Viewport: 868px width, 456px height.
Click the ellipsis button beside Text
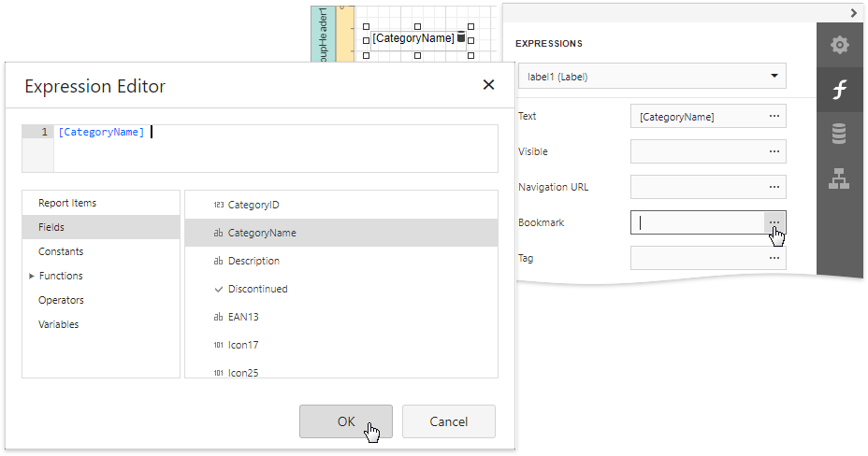(774, 116)
